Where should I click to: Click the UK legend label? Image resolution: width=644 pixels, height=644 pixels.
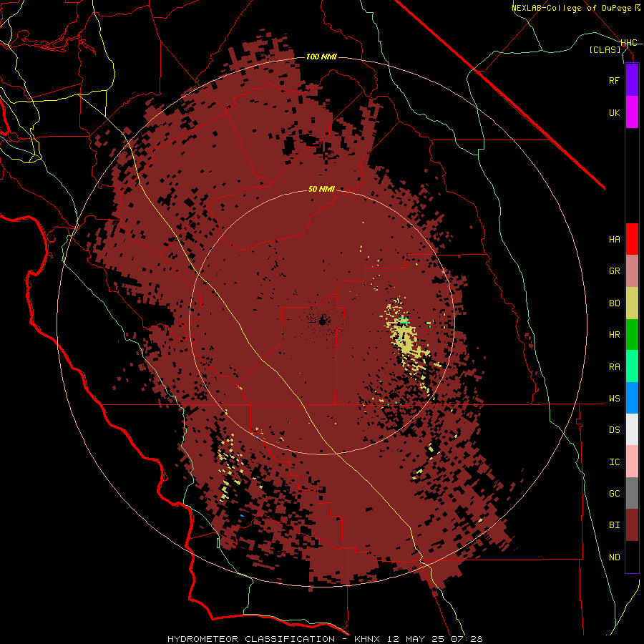click(x=614, y=112)
